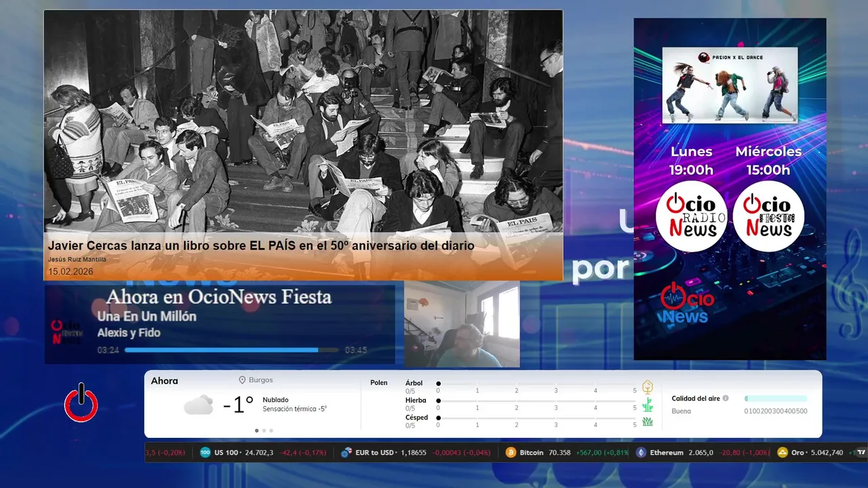
Task: Click author name Jesús Ruiz Mantilla
Action: click(x=77, y=260)
